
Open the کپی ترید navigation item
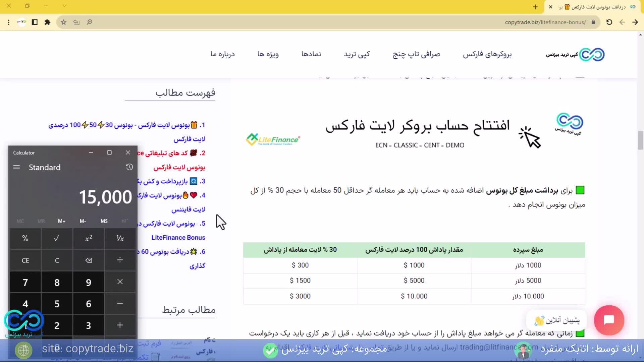point(357,54)
